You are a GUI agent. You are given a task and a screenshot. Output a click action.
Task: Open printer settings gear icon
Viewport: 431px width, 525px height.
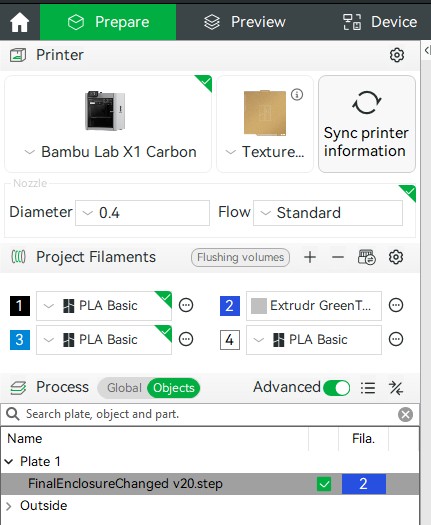click(x=397, y=55)
